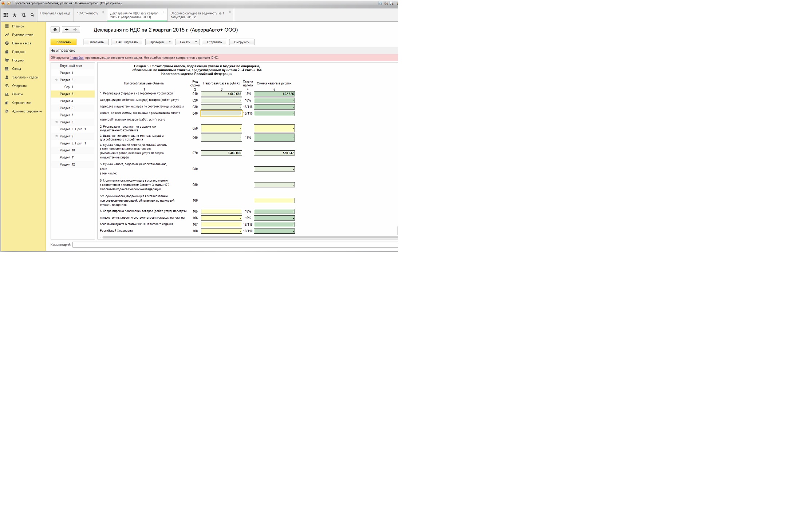Click the Search magnifier icon
Screen dimensions: 801x532
[32, 15]
